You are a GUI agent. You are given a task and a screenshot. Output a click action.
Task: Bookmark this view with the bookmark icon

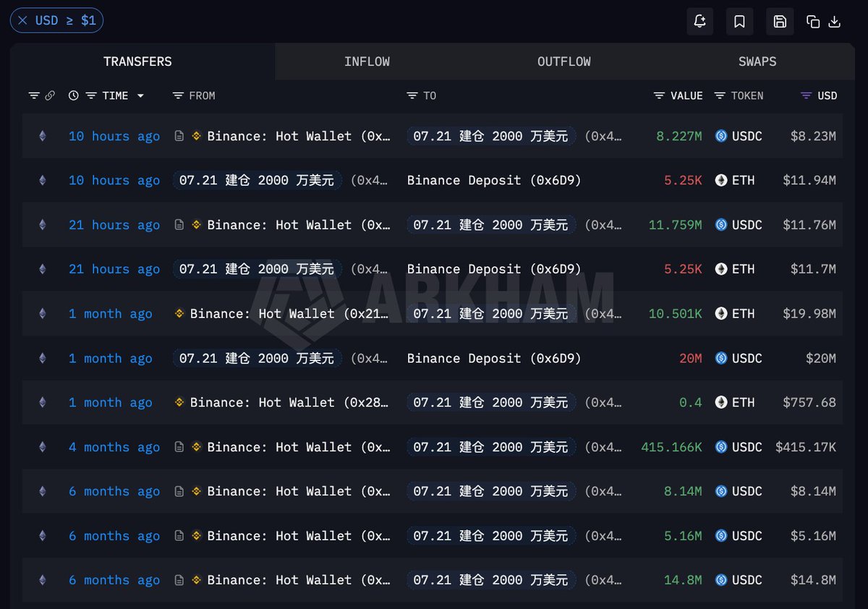click(739, 22)
